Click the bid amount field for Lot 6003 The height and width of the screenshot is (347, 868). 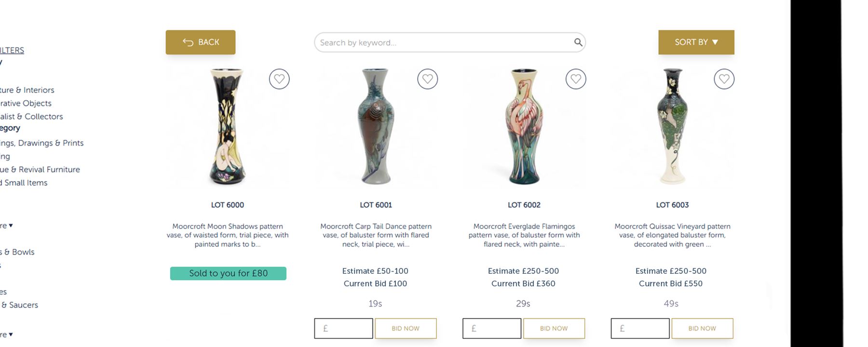pyautogui.click(x=640, y=328)
